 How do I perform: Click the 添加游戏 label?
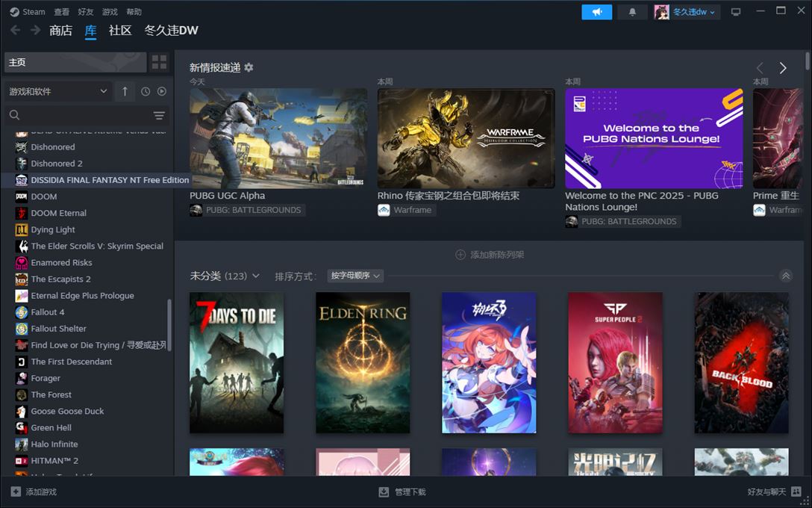coord(42,492)
